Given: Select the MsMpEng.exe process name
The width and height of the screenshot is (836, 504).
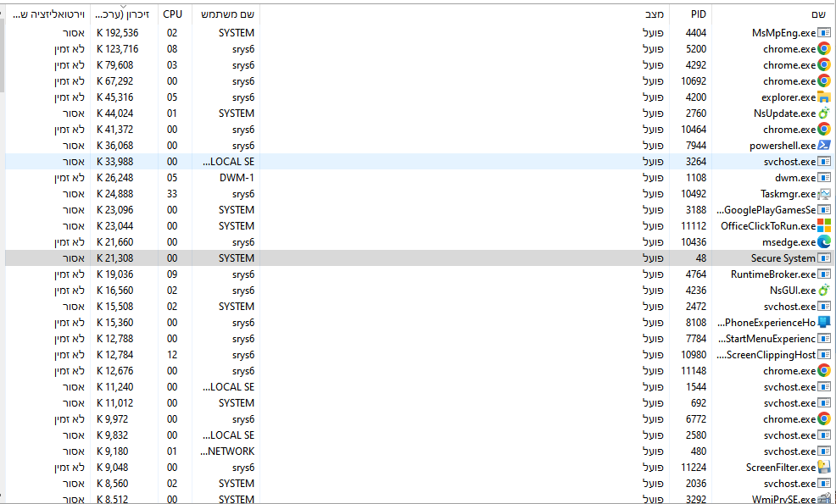Looking at the screenshot, I should (x=783, y=33).
